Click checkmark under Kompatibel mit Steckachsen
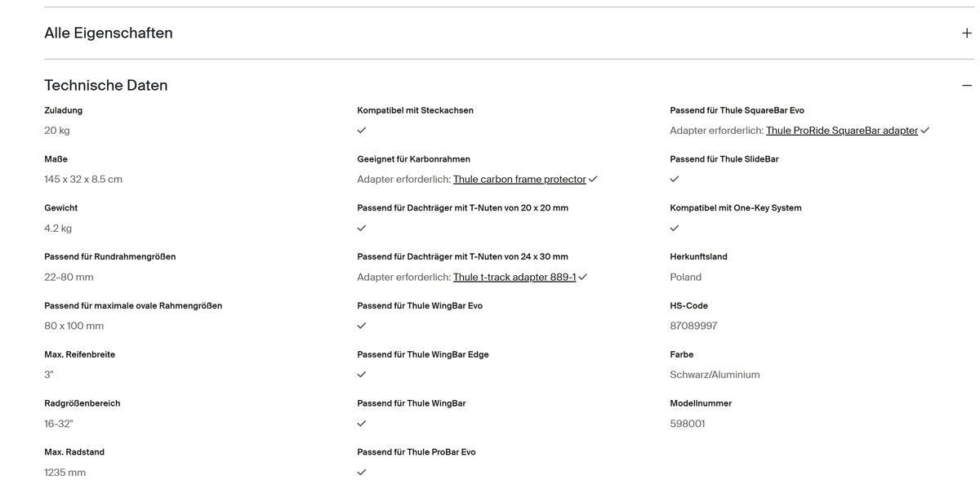The image size is (980, 489). click(x=362, y=130)
